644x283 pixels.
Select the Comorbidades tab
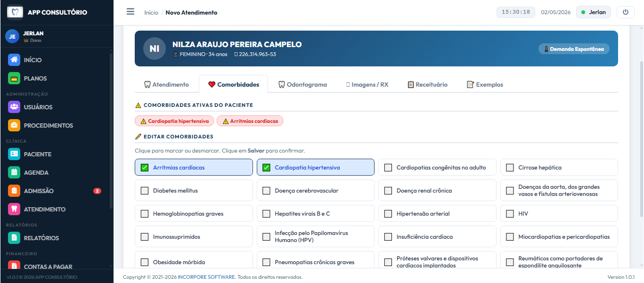tap(233, 84)
